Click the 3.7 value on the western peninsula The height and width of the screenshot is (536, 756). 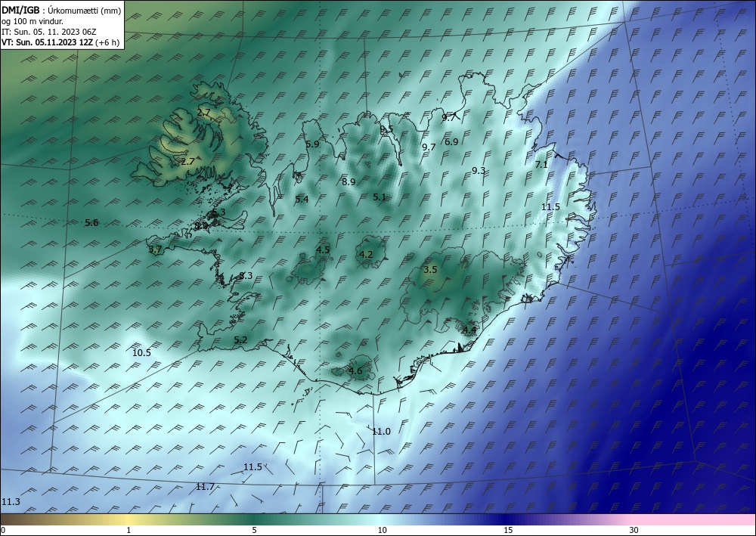coord(155,249)
